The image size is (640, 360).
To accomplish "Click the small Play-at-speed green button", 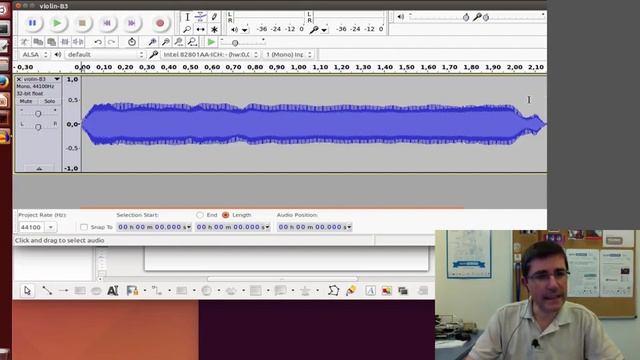I will (x=211, y=42).
